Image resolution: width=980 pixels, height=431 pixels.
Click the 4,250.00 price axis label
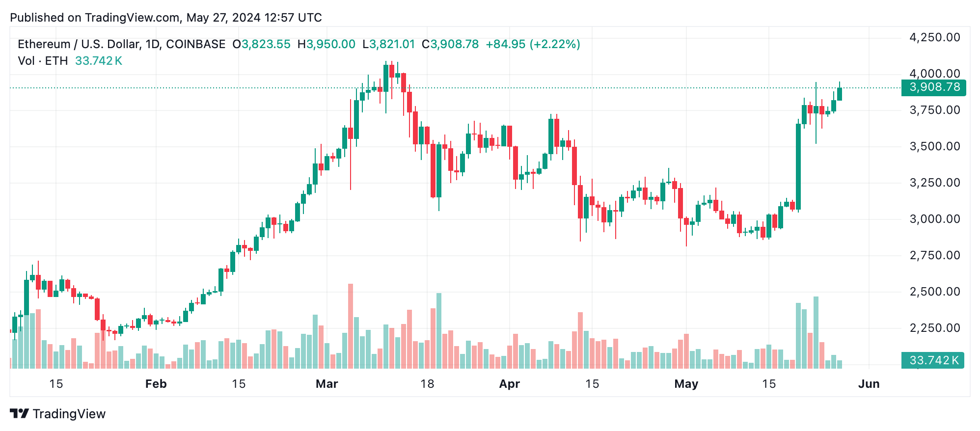click(x=935, y=37)
